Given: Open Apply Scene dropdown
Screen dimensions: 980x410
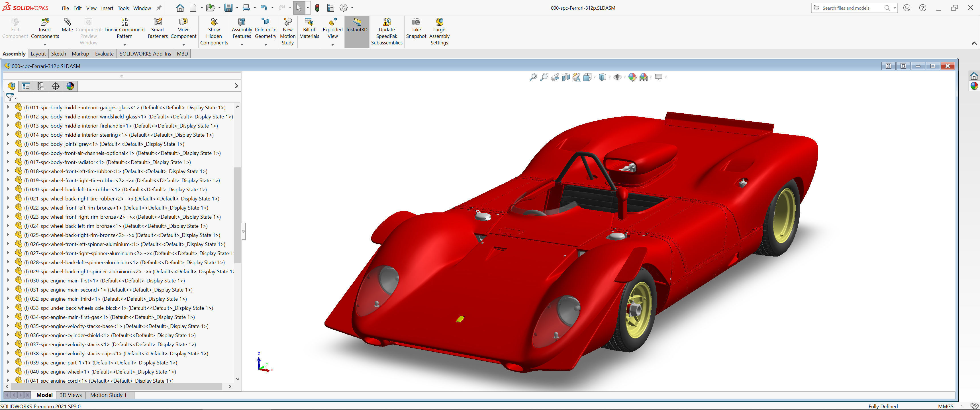Looking at the screenshot, I should pos(651,77).
